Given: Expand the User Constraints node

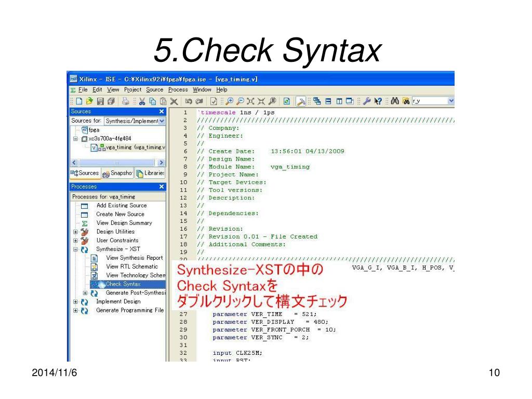Looking at the screenshot, I should pyautogui.click(x=75, y=241).
